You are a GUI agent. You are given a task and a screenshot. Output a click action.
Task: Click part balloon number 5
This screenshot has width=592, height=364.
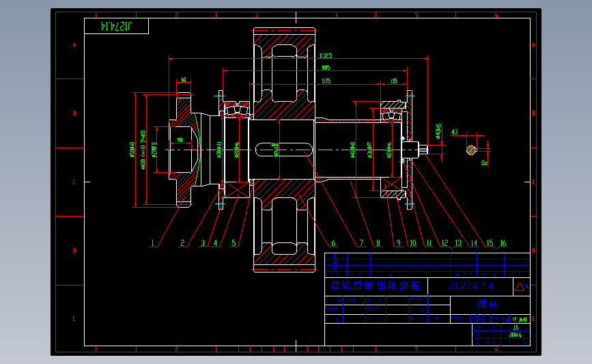pyautogui.click(x=234, y=243)
